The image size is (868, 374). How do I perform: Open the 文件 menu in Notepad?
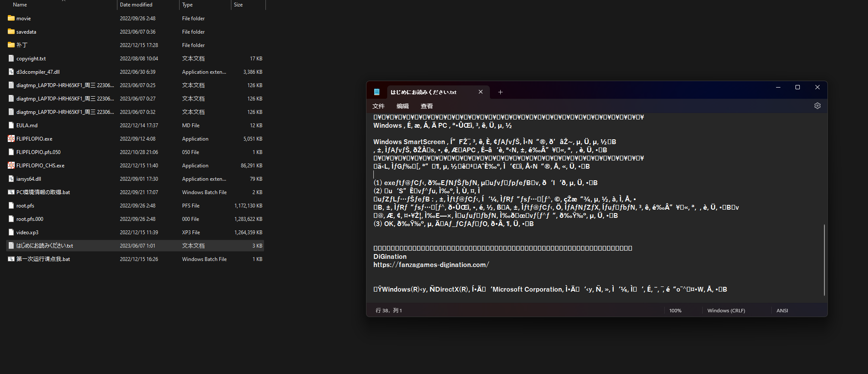(379, 106)
